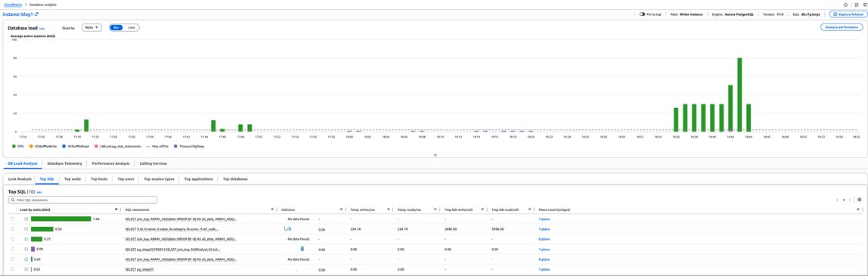Screen dimensions: 868x276
Task: Switch chart to Line view
Action: pyautogui.click(x=132, y=27)
